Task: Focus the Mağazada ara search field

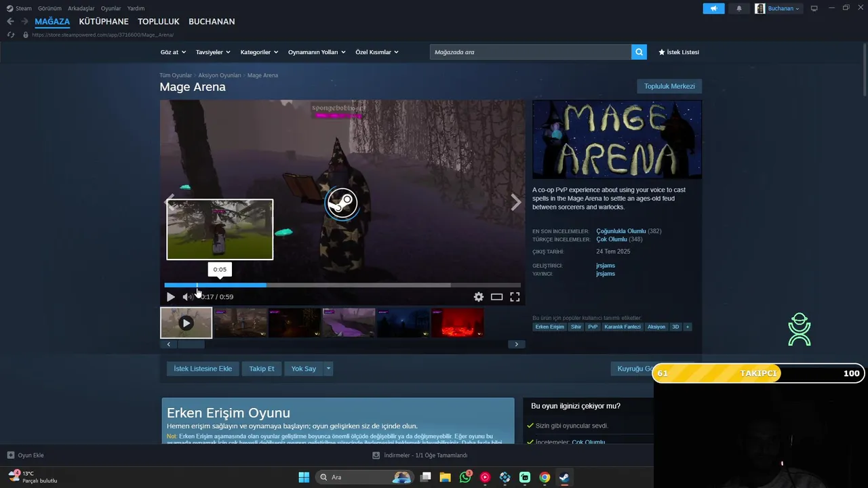Action: (530, 52)
